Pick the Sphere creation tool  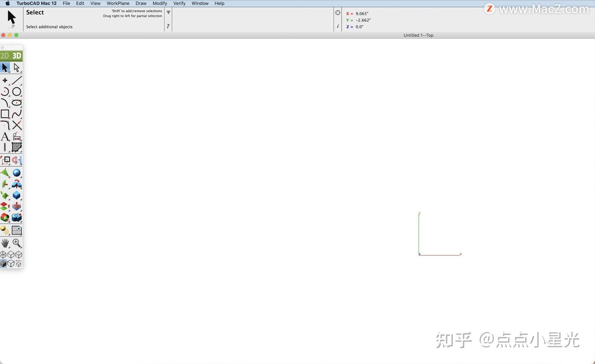17,172
